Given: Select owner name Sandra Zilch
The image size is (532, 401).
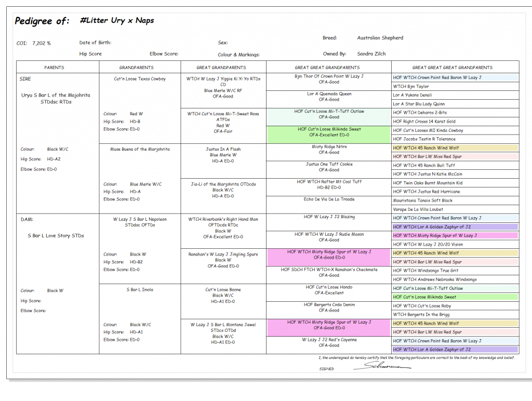Looking at the screenshot, I should click(x=371, y=54).
